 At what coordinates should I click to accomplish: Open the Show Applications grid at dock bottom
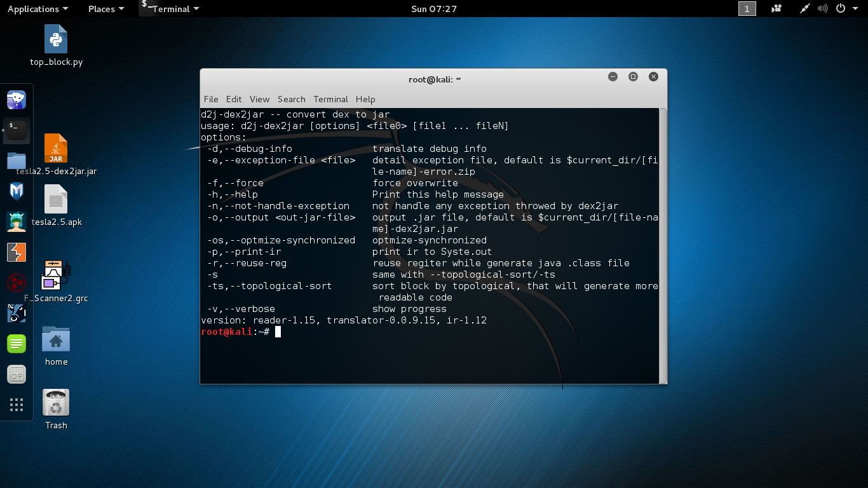16,405
